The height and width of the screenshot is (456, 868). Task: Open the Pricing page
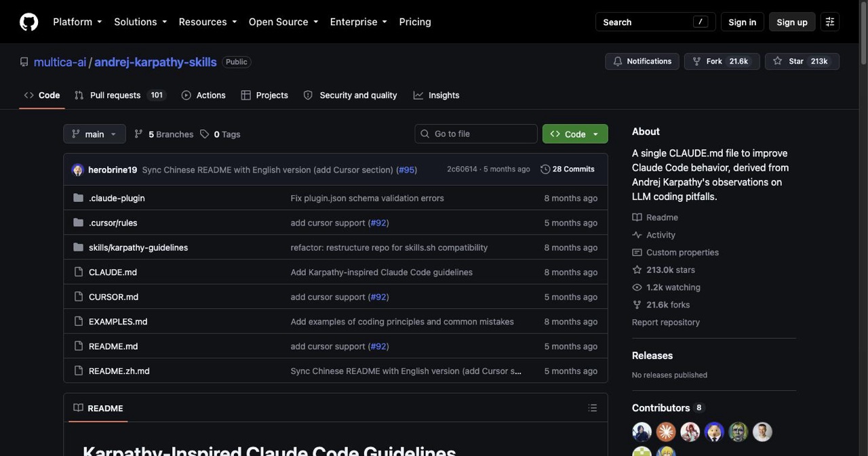415,22
